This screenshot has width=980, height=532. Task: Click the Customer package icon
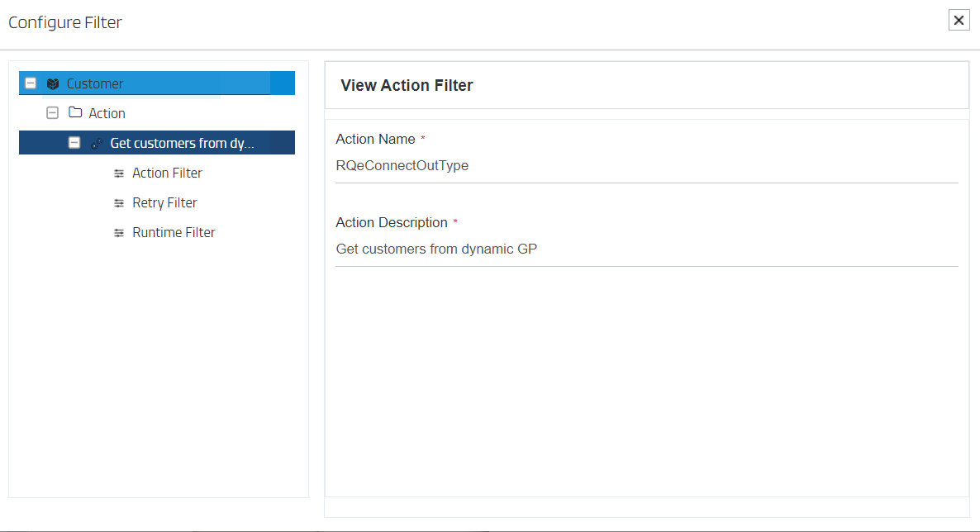[x=52, y=83]
